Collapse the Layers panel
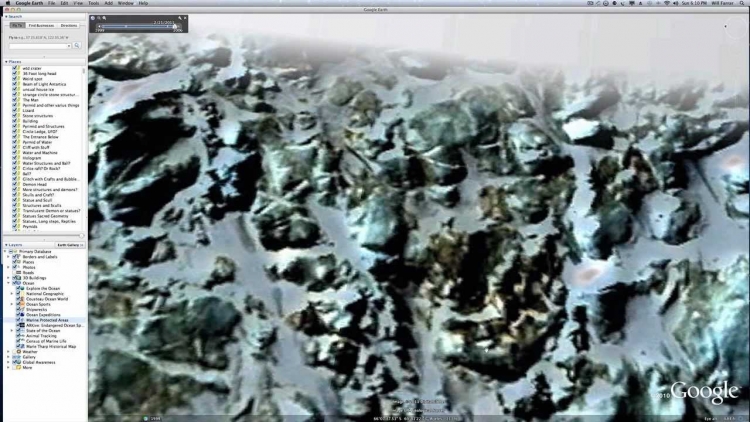The image size is (750, 422). tap(6, 245)
